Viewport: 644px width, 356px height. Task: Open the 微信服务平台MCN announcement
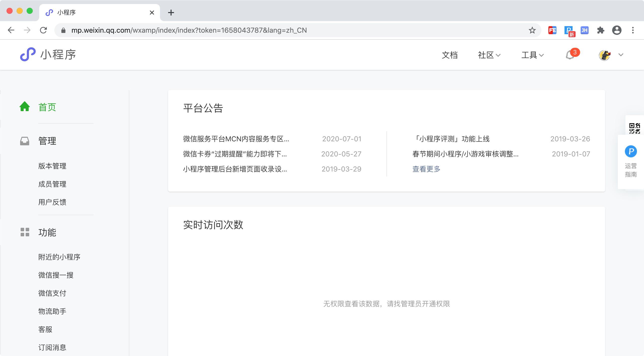pyautogui.click(x=236, y=139)
